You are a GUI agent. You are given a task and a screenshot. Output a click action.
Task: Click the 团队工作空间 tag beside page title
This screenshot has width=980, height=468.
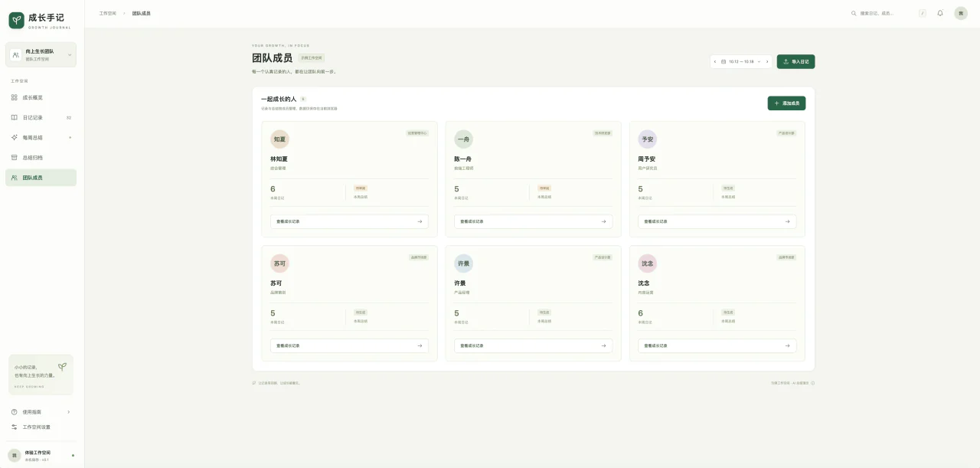tap(312, 57)
